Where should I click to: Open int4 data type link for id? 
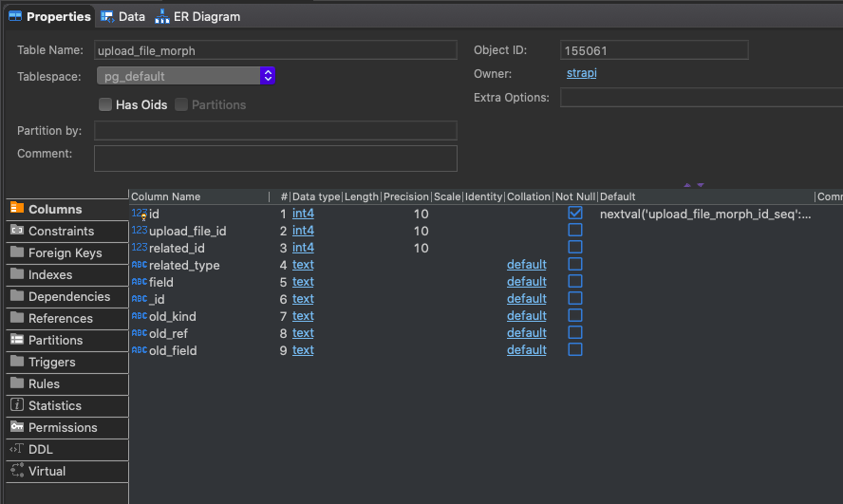(x=303, y=214)
